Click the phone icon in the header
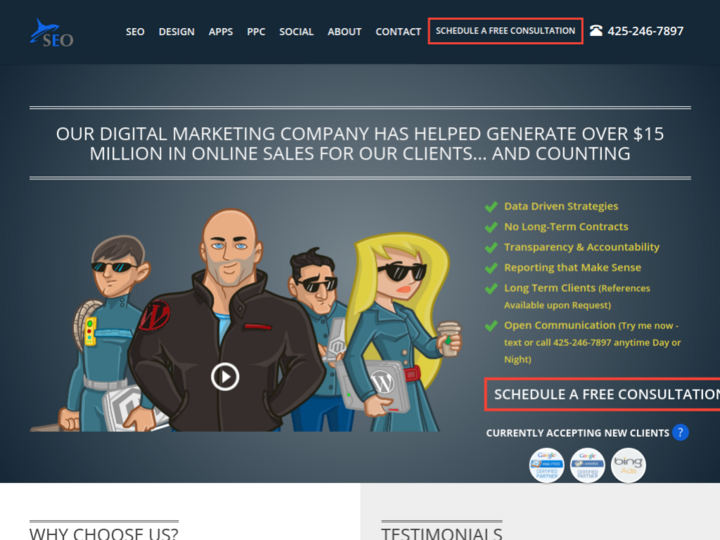 pyautogui.click(x=596, y=31)
